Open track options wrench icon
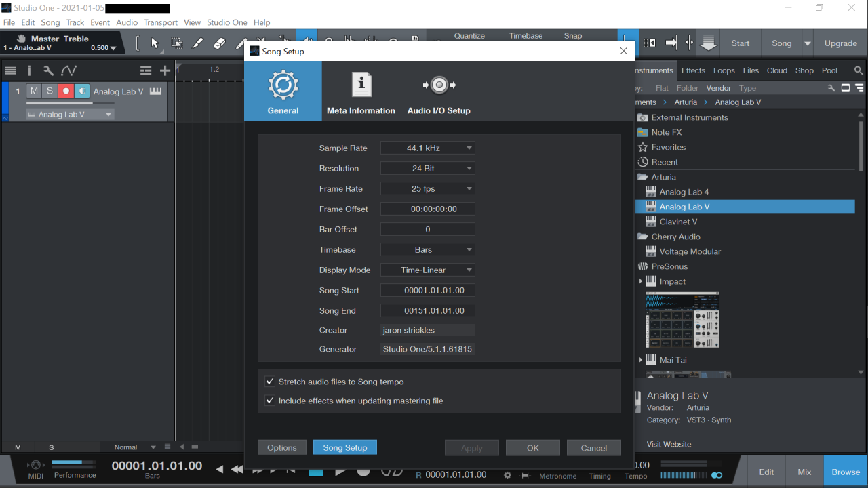Viewport: 868px width, 488px height. (48, 70)
